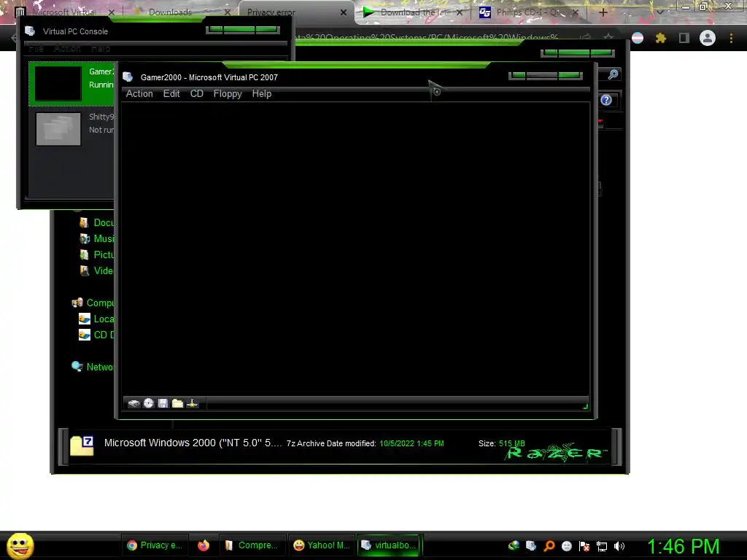Viewport: 747px width, 560px height.
Task: Open the Help menu in Gamer2000 window
Action: (x=262, y=94)
